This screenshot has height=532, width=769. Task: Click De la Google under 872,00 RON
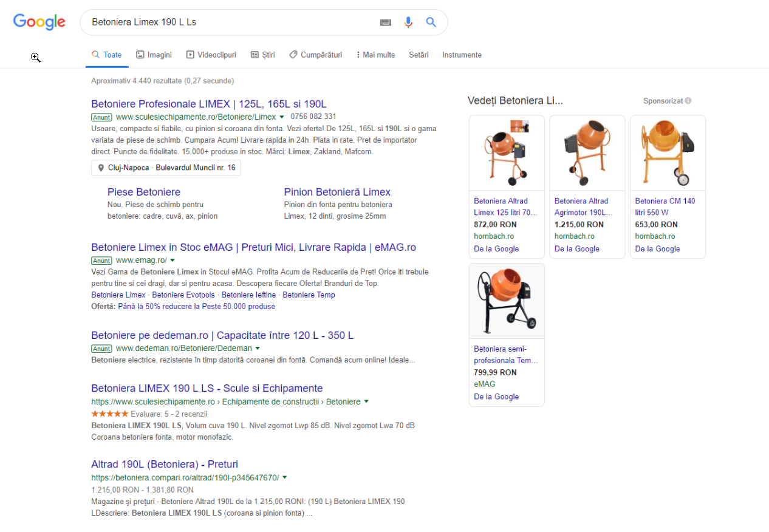496,249
